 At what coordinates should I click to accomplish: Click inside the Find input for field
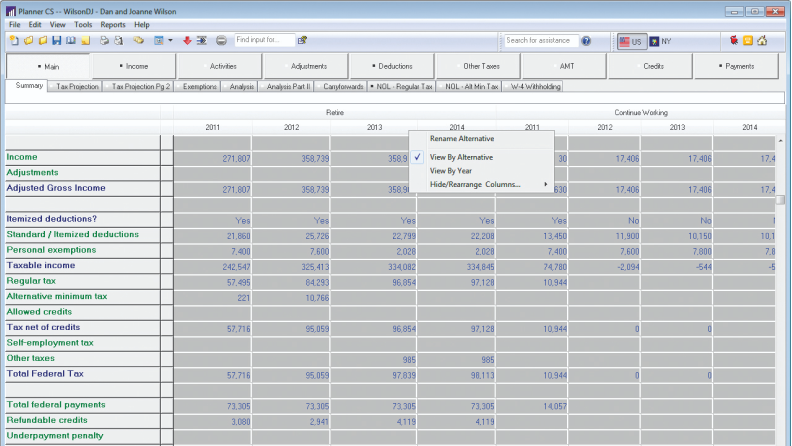click(264, 40)
